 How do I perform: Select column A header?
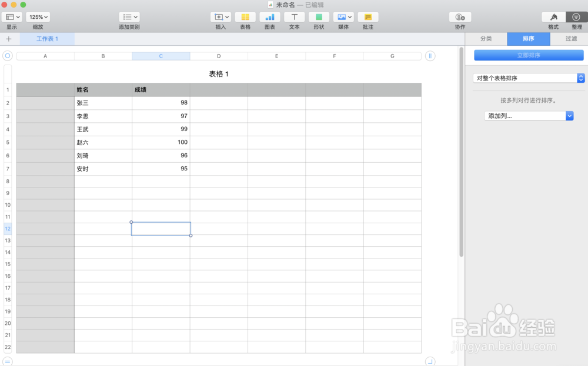[x=45, y=56]
